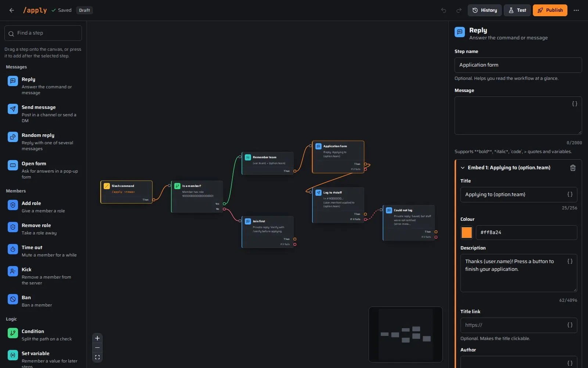Delete Embed 1 with the trash icon
The image size is (588, 368).
573,168
